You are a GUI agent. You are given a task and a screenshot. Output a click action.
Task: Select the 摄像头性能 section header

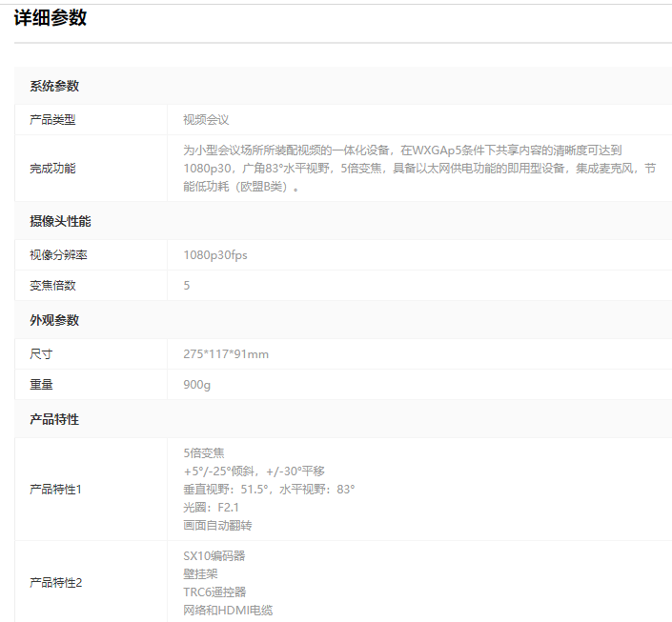tap(60, 221)
